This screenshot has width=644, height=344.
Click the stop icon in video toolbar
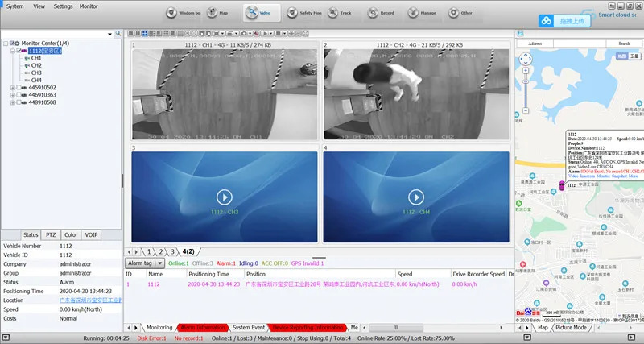[278, 33]
